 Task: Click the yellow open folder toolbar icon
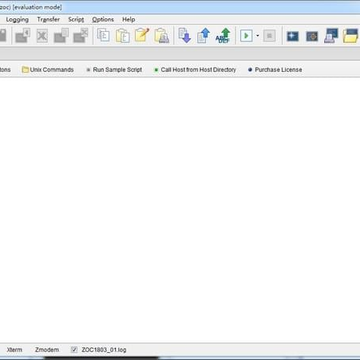click(x=351, y=36)
